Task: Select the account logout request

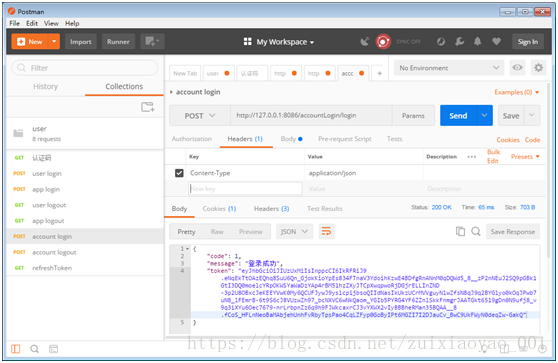Action: click(85, 252)
